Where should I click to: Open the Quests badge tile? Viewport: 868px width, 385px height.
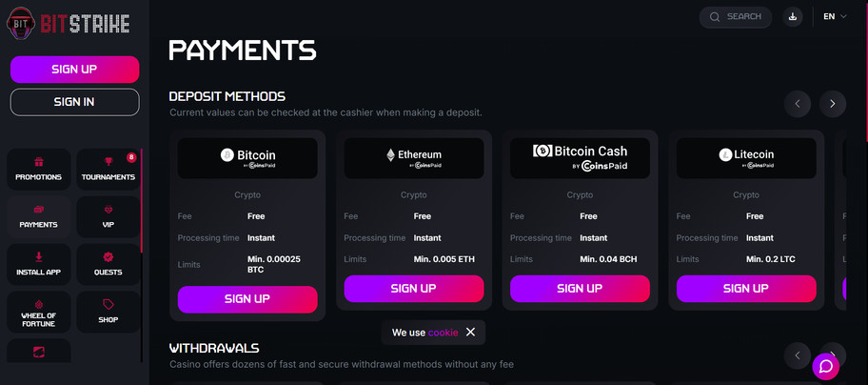(108, 264)
